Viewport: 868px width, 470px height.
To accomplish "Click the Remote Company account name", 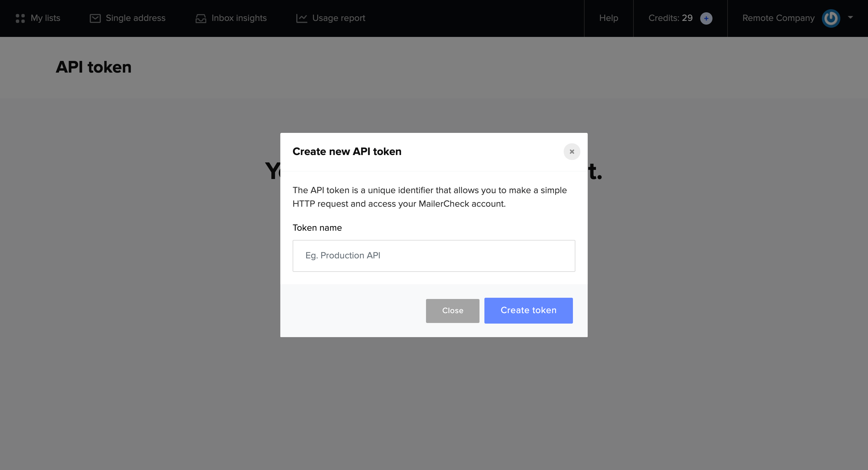I will pyautogui.click(x=778, y=18).
